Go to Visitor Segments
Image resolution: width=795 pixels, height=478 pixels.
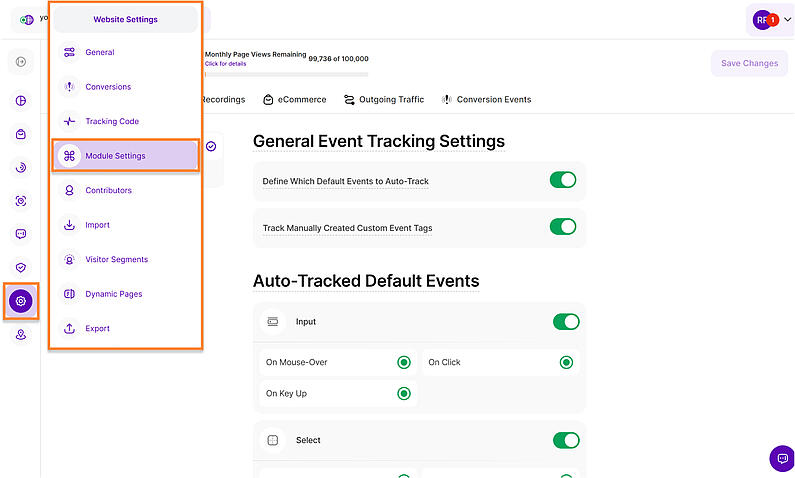(x=125, y=259)
